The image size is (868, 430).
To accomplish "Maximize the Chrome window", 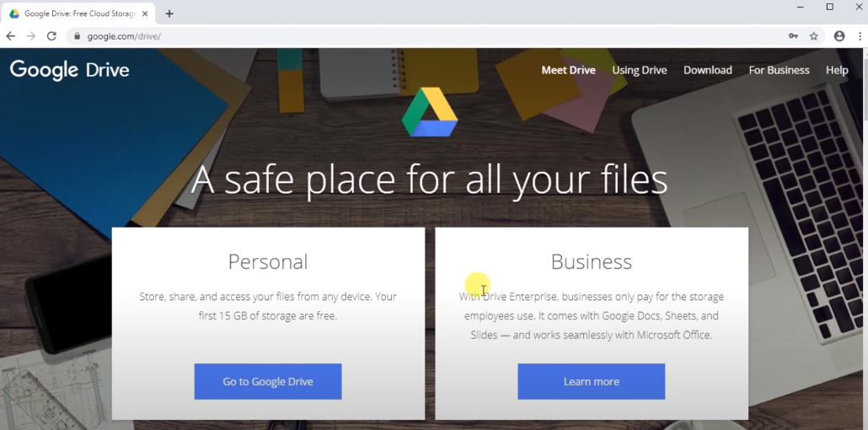I will coord(830,7).
